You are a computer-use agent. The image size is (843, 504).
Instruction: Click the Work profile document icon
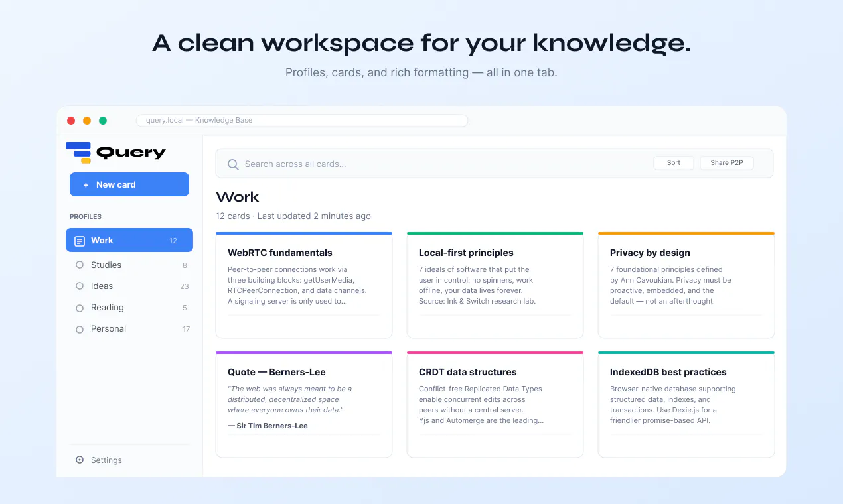coord(80,241)
